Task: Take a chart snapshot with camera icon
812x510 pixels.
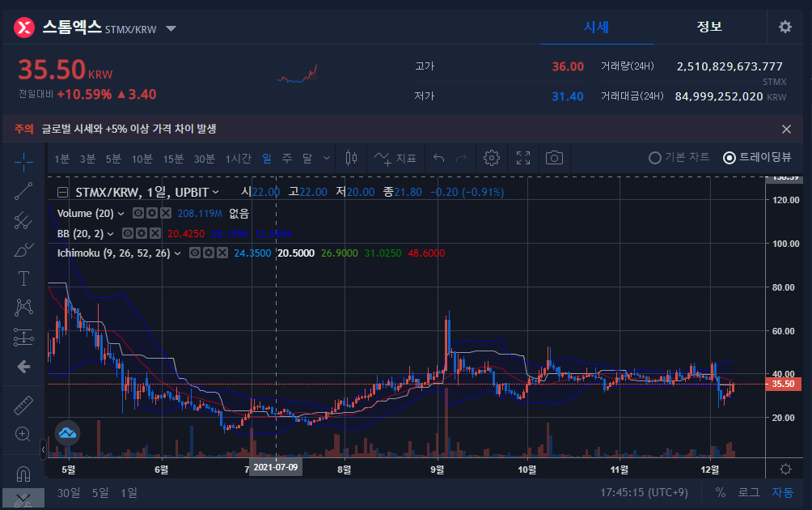Action: [x=554, y=158]
